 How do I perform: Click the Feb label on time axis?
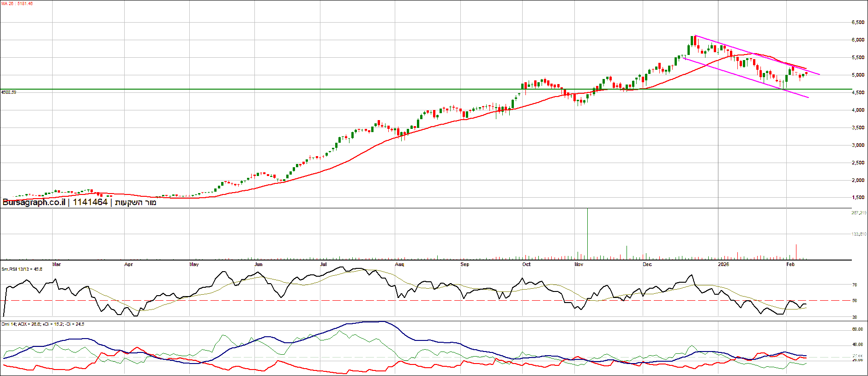790,264
